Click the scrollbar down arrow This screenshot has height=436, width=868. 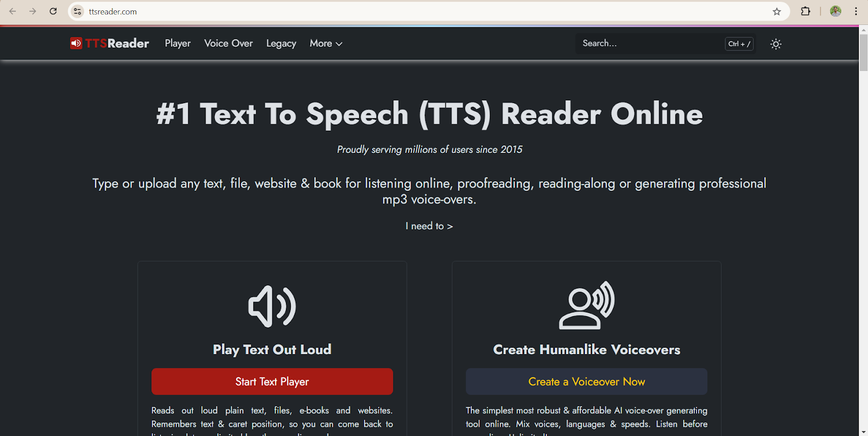pyautogui.click(x=863, y=432)
